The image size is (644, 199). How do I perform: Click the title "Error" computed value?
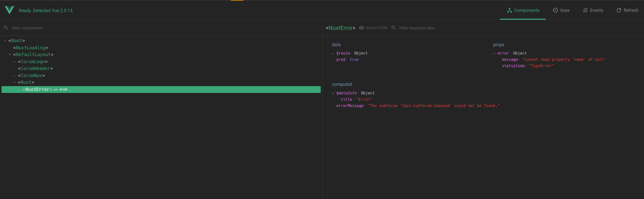[364, 99]
